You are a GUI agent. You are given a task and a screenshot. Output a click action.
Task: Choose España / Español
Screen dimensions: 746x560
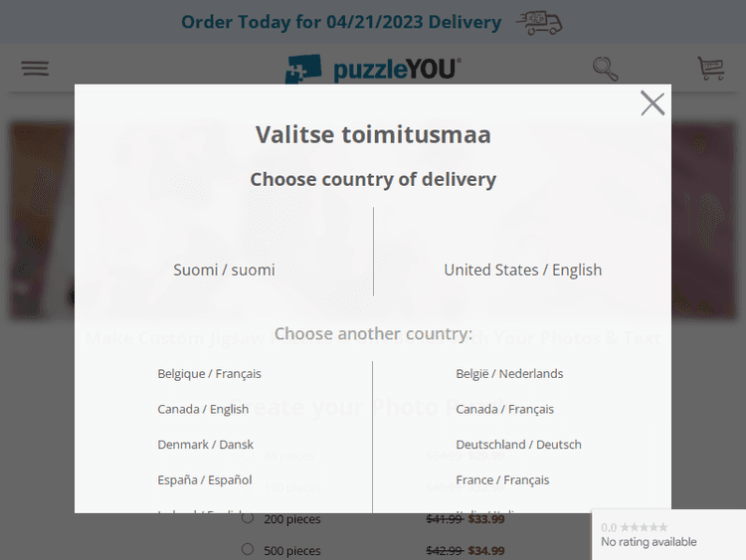click(x=204, y=479)
